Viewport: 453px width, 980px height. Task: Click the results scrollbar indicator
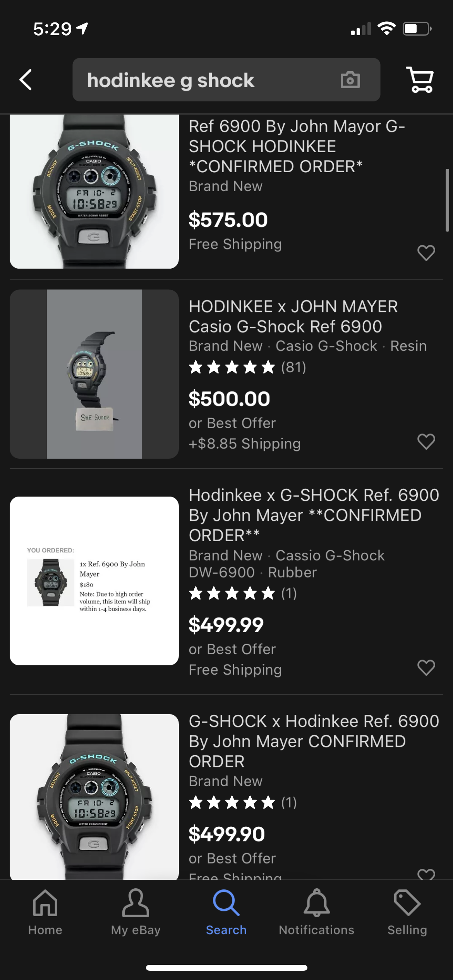(447, 200)
